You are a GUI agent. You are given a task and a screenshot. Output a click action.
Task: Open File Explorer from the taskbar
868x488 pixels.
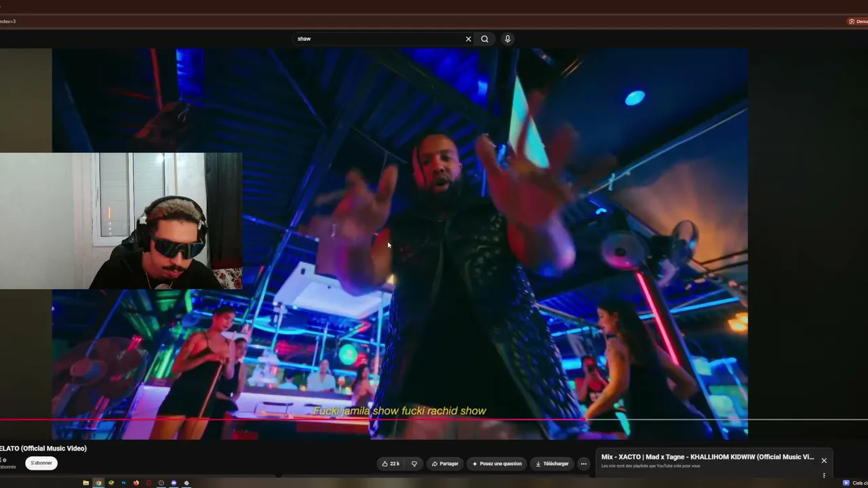[85, 483]
